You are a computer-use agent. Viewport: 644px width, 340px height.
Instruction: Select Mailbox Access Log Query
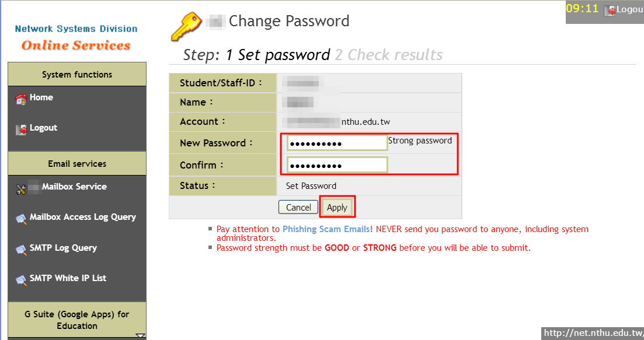pos(83,217)
